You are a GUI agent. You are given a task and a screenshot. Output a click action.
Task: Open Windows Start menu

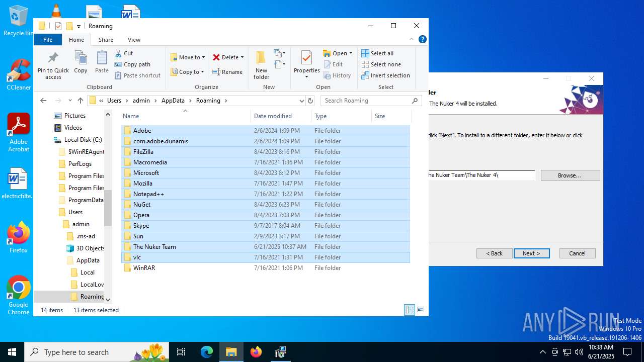tap(12, 352)
